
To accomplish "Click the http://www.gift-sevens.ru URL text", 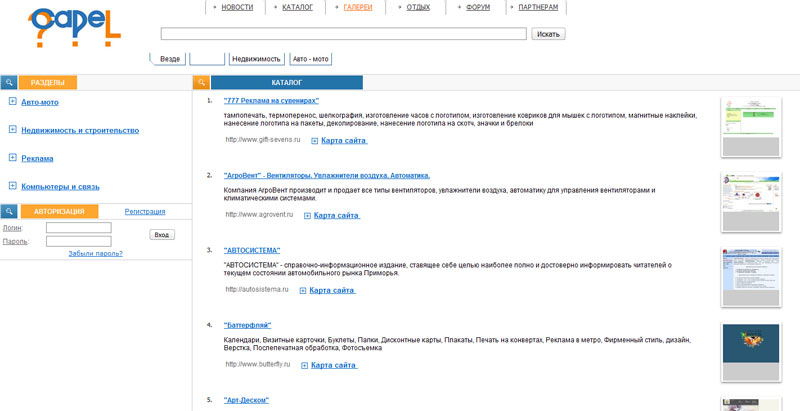I will coord(263,140).
